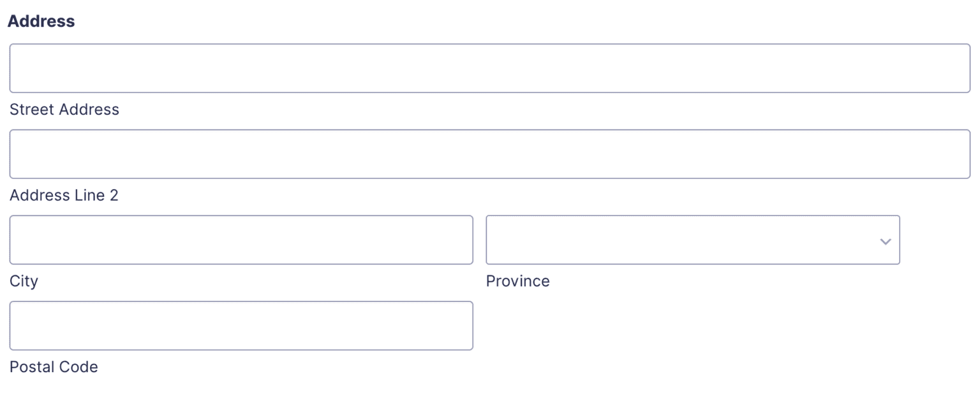The height and width of the screenshot is (397, 980).
Task: Click the empty Postal Code box
Action: [241, 326]
